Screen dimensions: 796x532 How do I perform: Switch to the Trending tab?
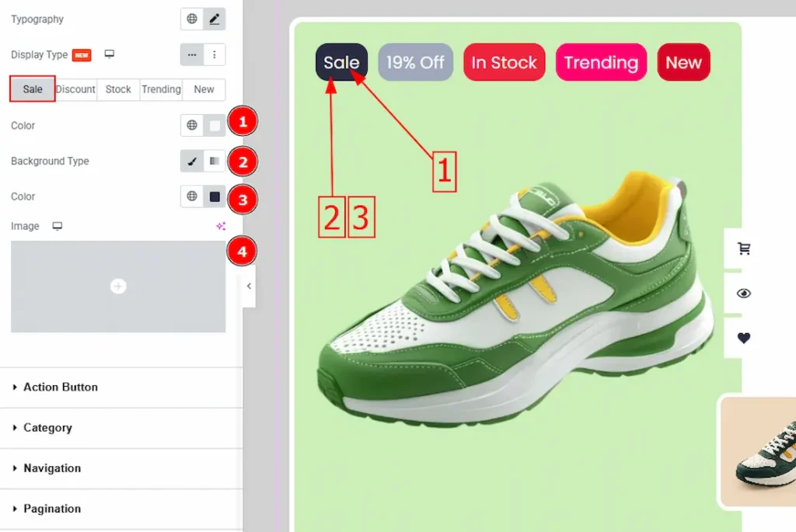[x=161, y=89]
